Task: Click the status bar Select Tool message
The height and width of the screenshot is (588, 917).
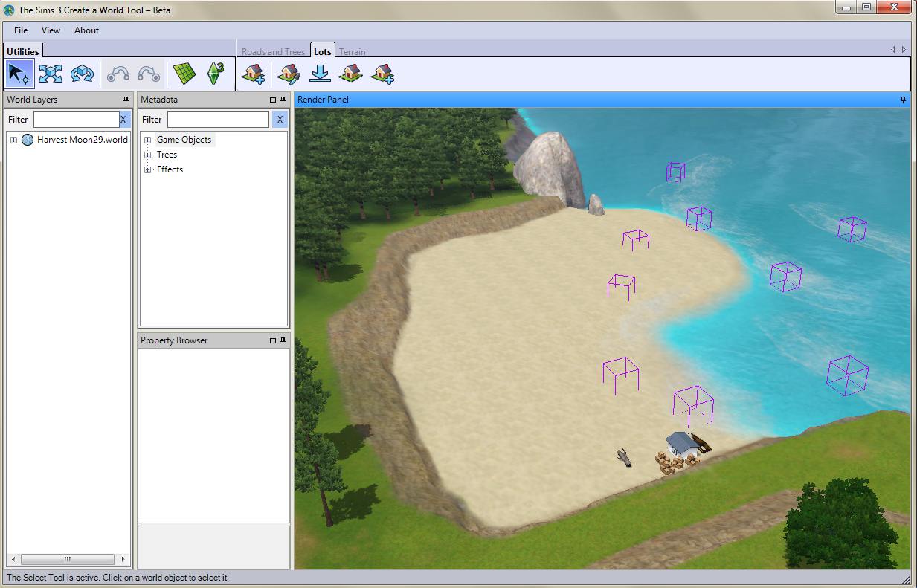Action: 118,578
